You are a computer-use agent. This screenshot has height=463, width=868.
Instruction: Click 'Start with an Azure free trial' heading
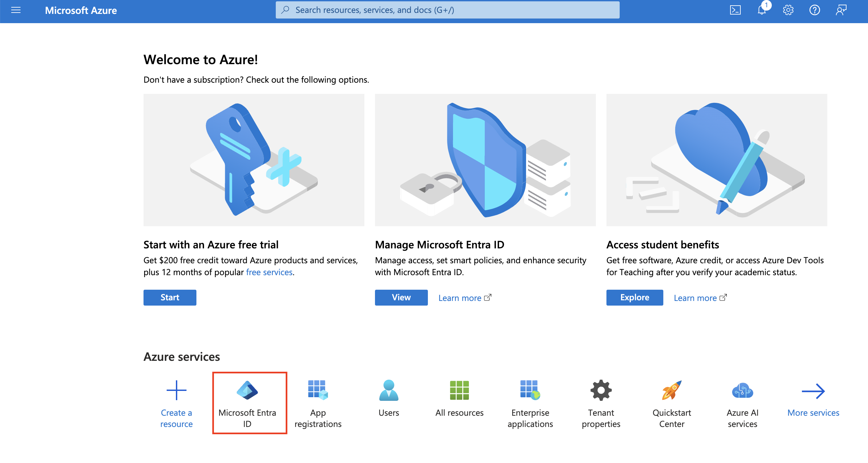point(211,245)
